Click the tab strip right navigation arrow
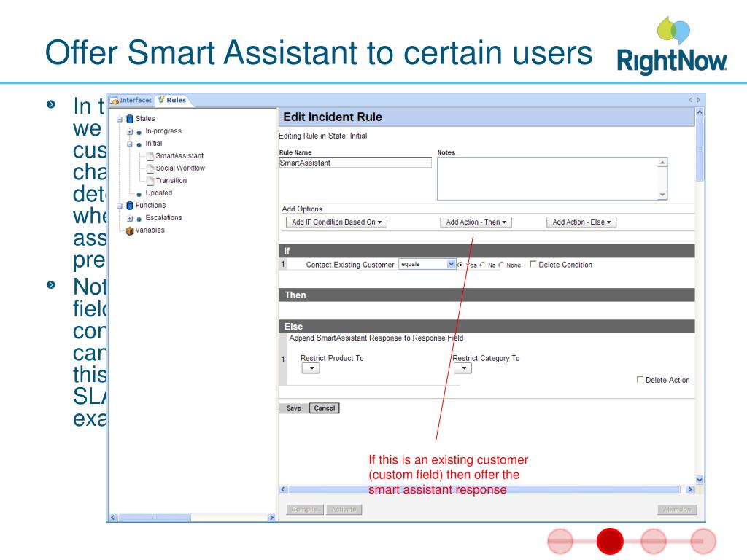Image resolution: width=747 pixels, height=560 pixels. click(x=698, y=100)
